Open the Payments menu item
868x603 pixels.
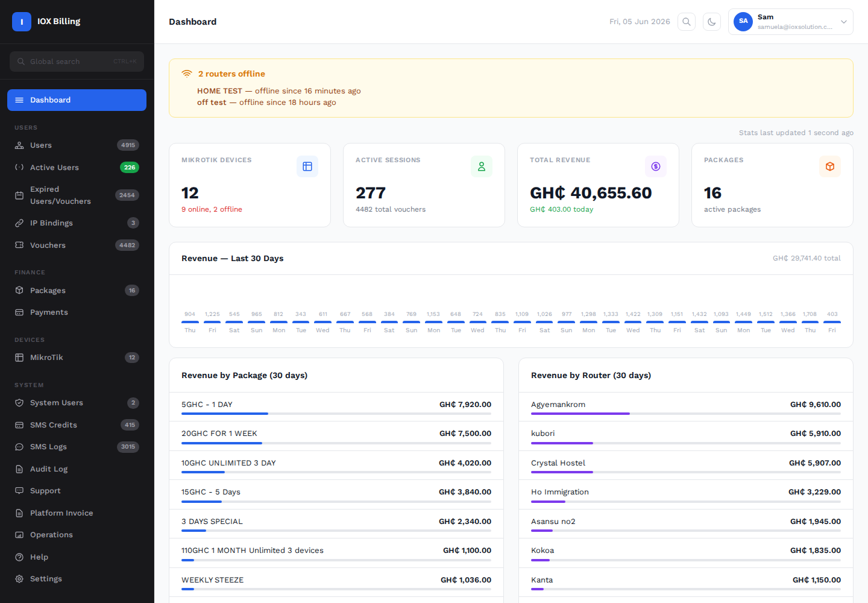(77, 312)
